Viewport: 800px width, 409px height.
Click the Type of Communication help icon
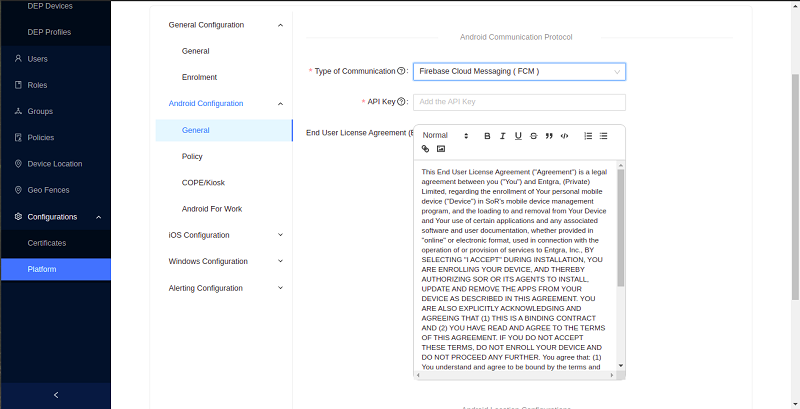click(401, 71)
